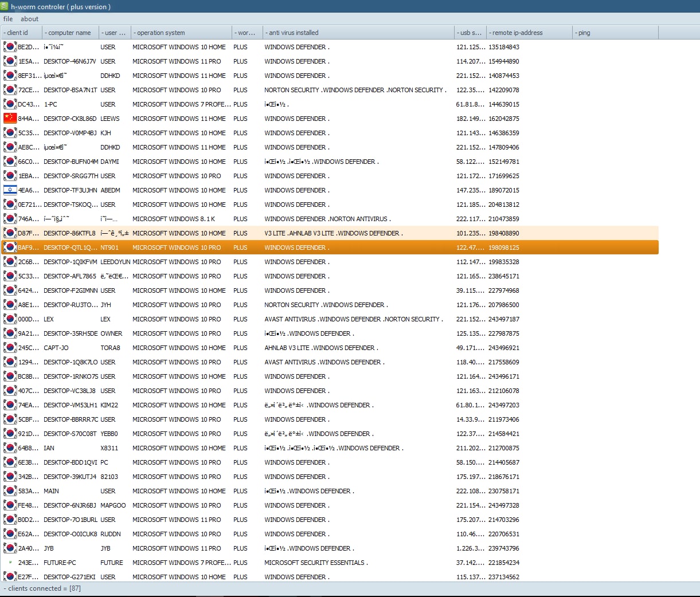Image resolution: width=700 pixels, height=597 pixels.
Task: Click the flag icon on row 746A
Action: pos(10,219)
